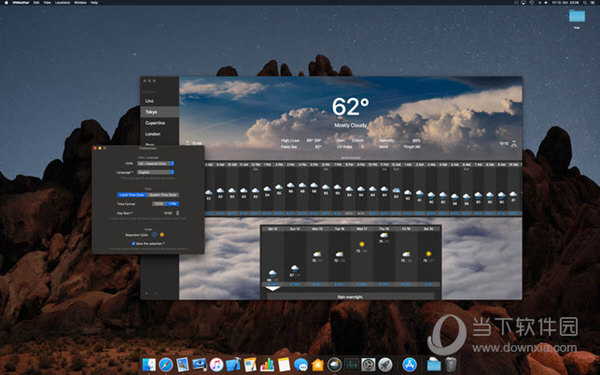Screen dimensions: 600x375
Task: Open the View menu
Action: (47, 2)
